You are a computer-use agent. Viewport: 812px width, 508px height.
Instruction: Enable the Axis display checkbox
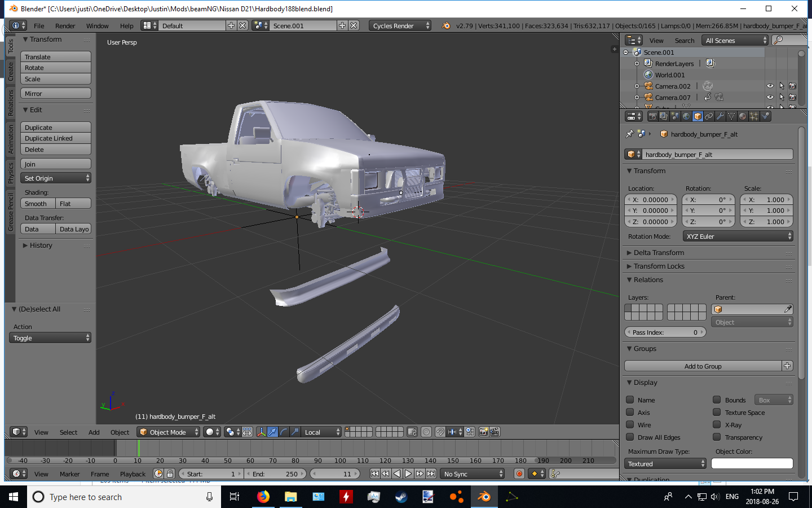(x=630, y=412)
